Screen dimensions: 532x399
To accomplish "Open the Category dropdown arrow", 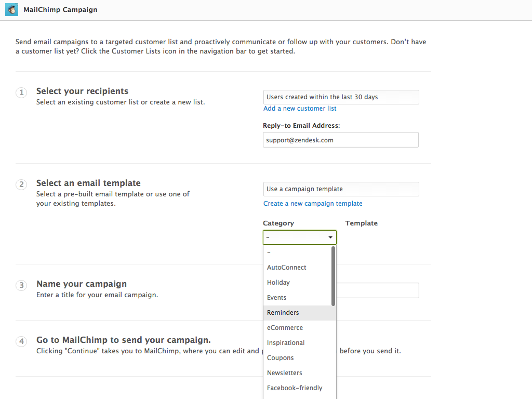I will pos(330,237).
